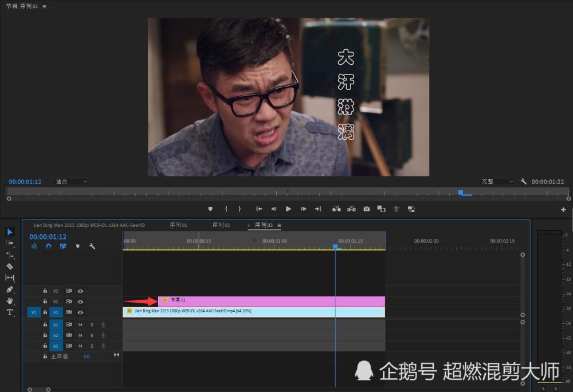Click the 主声道 expand-to-end track icon
The height and width of the screenshot is (392, 573).
tap(116, 355)
